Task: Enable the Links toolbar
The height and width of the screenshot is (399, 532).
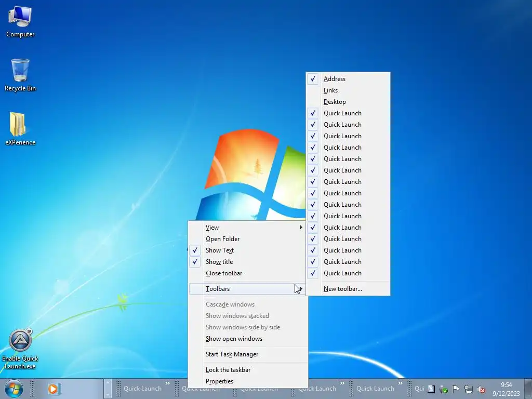Action: pos(348,90)
